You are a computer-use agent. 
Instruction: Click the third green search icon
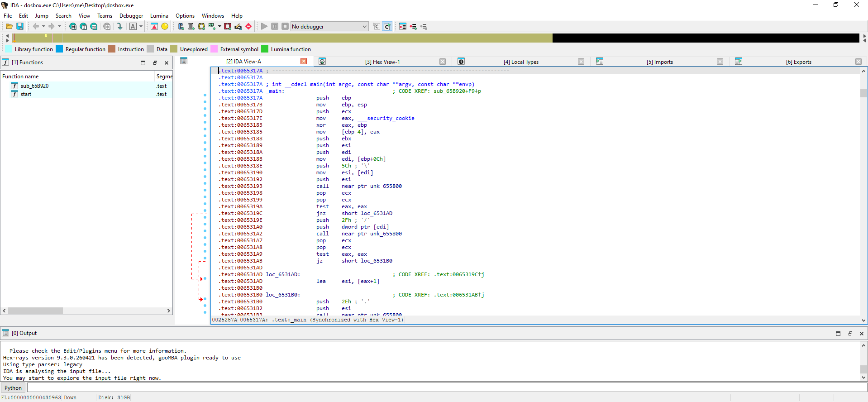coord(94,26)
